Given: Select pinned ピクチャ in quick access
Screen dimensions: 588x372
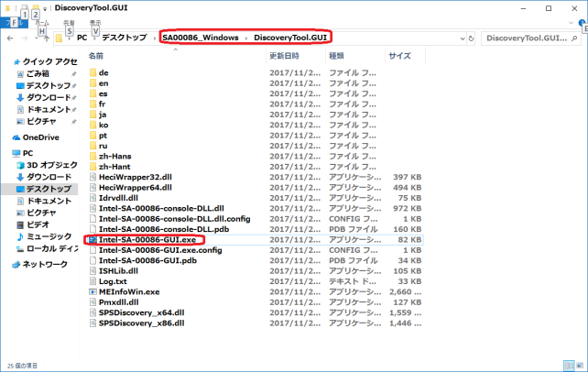Looking at the screenshot, I should click(41, 122).
